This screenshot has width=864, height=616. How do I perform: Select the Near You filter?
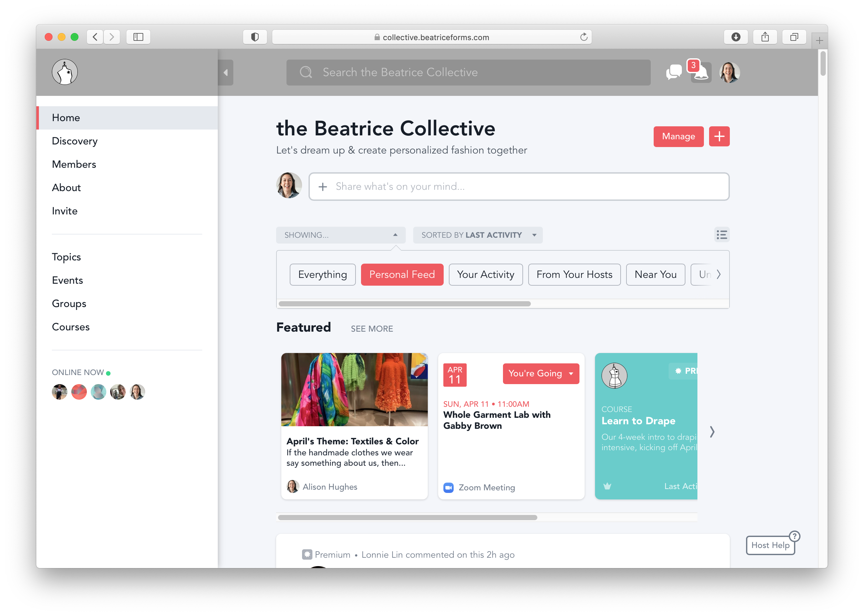coord(655,275)
